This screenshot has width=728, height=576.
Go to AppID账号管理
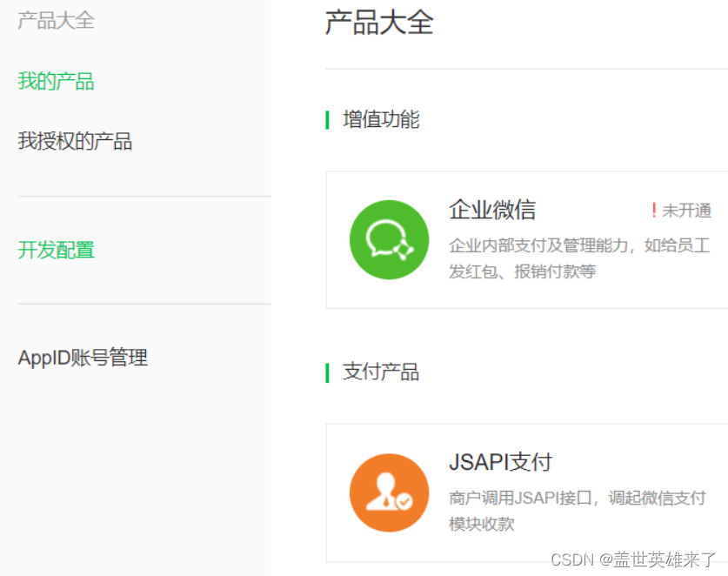tap(83, 358)
